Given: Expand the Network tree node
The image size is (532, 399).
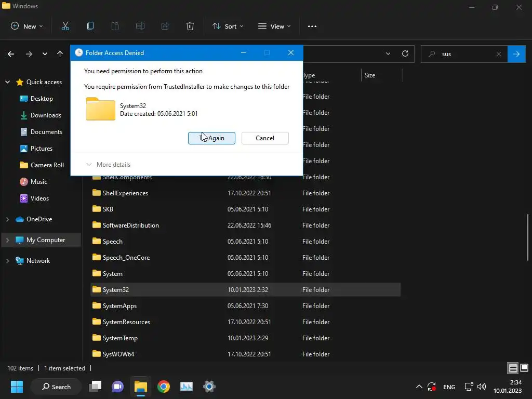Looking at the screenshot, I should (x=7, y=261).
